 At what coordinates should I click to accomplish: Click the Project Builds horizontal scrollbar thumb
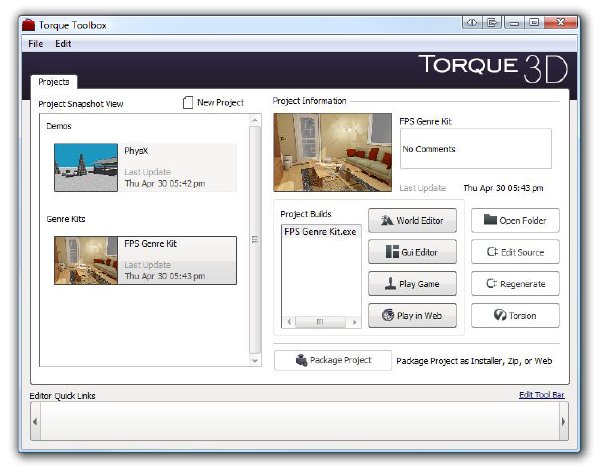[321, 322]
